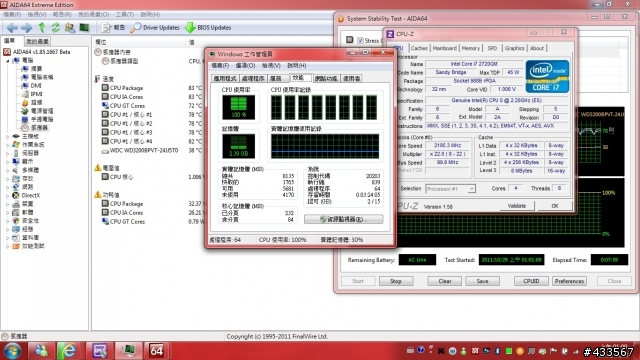Expand the 作業系統 operating system branch arrow
640x360 pixels.
[x=8, y=144]
